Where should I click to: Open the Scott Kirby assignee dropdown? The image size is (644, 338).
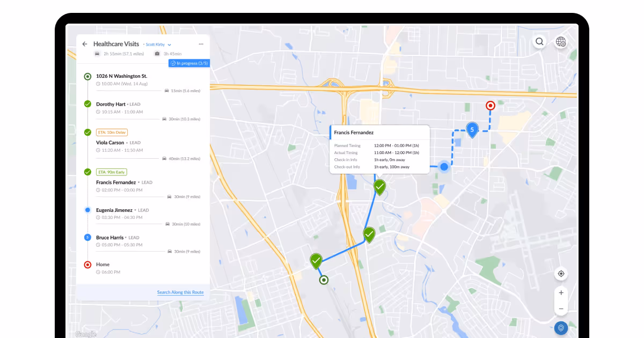click(x=158, y=45)
